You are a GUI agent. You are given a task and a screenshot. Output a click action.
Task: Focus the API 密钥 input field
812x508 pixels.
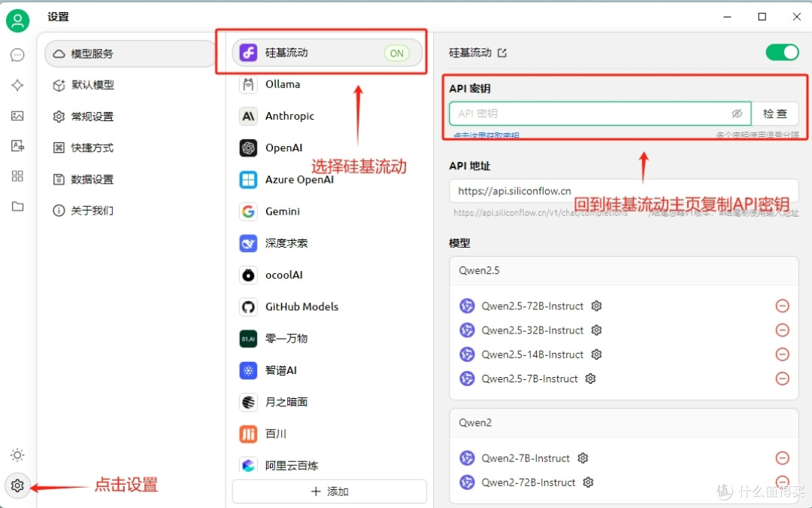pyautogui.click(x=600, y=114)
